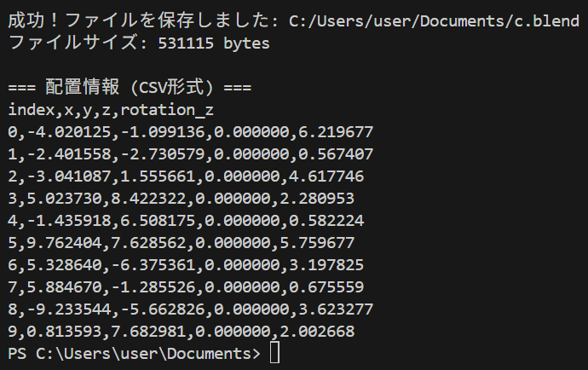
Task: Click the row starting with 1,-2.401558
Action: coord(191,154)
